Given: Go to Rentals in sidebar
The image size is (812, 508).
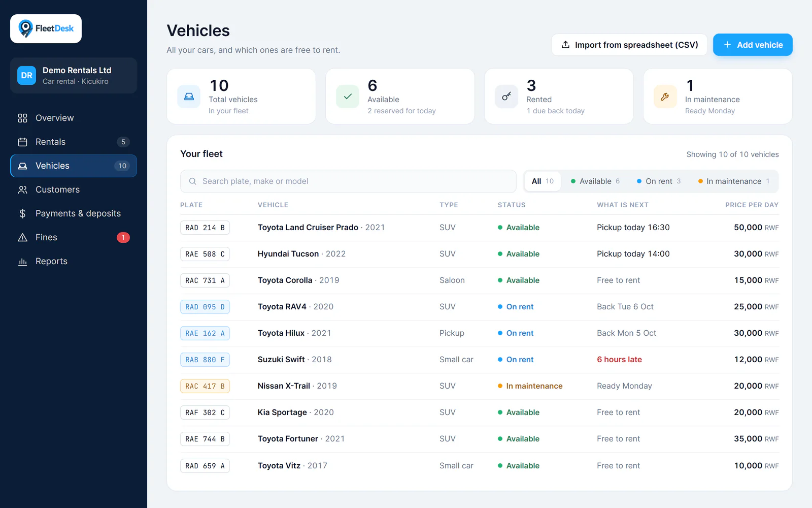Looking at the screenshot, I should pos(74,142).
